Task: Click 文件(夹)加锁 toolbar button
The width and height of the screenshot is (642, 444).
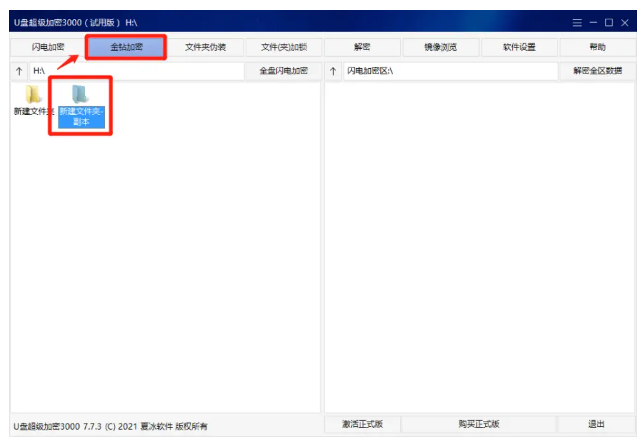Action: tap(284, 47)
